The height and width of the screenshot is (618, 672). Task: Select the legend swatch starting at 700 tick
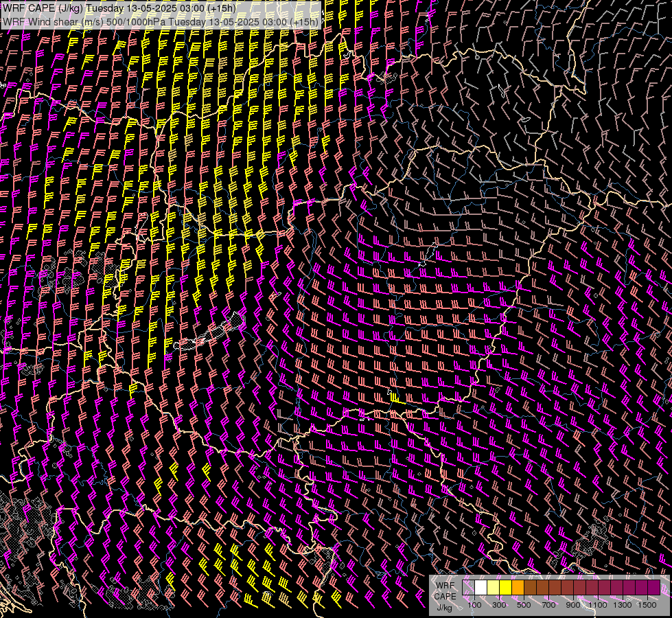coord(555,588)
